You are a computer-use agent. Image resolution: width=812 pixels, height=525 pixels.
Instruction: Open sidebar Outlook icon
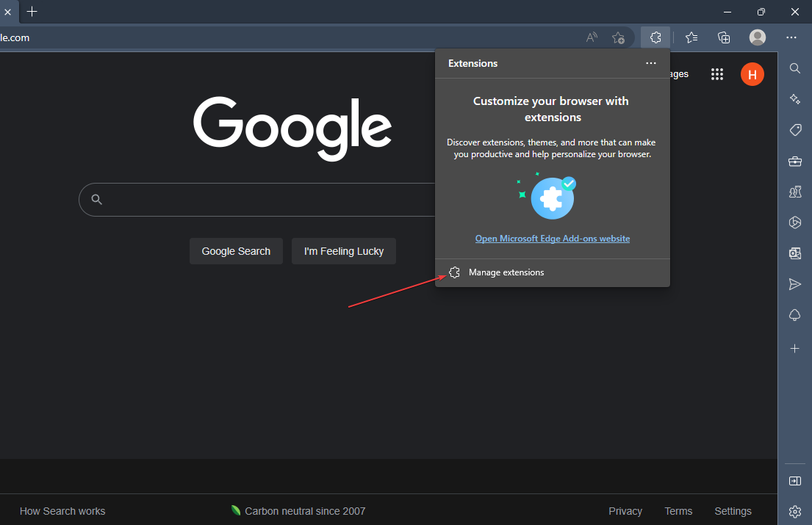795,253
